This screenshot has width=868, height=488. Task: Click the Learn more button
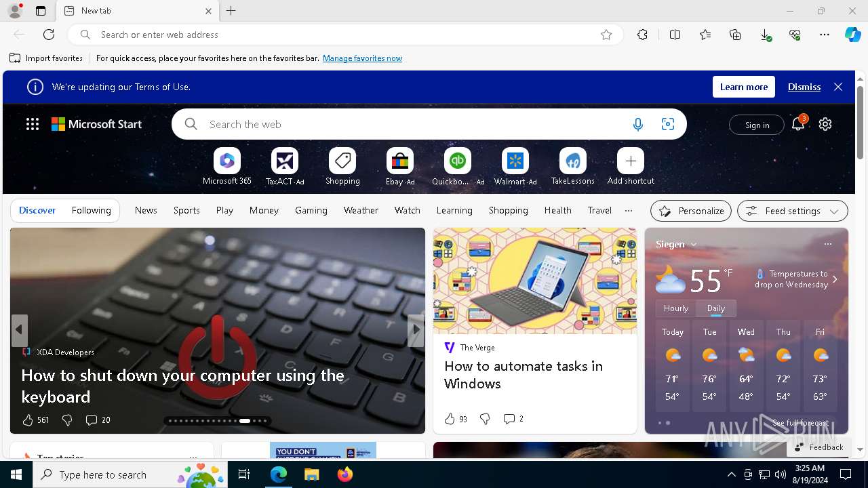[744, 87]
